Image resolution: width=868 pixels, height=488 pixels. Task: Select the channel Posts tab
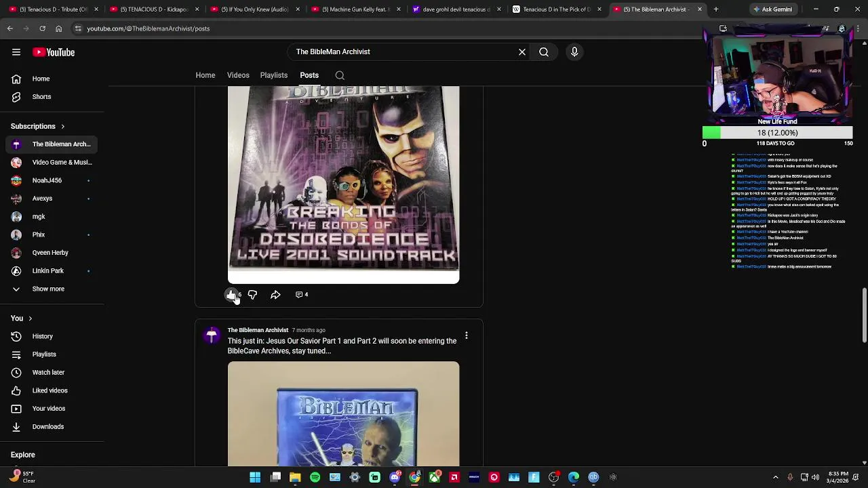coord(309,75)
